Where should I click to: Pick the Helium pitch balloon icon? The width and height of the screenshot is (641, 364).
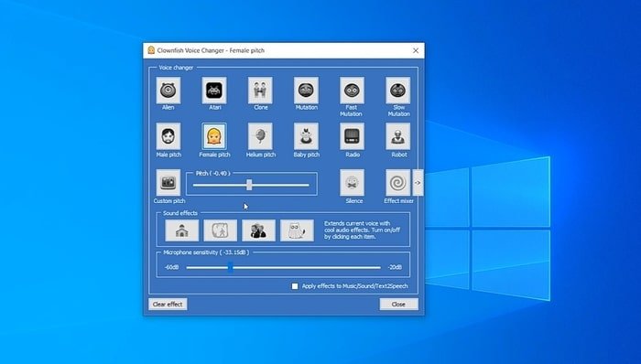point(260,136)
